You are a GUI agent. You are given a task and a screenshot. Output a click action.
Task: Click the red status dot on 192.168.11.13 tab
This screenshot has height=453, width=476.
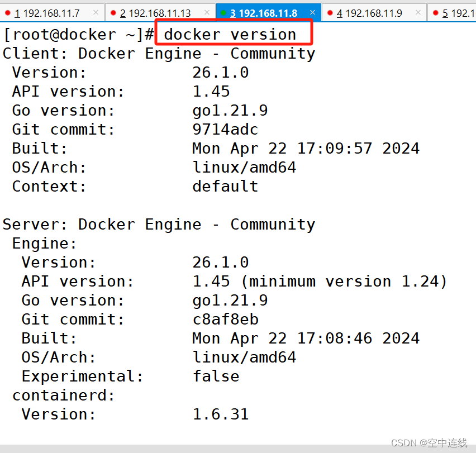point(113,12)
